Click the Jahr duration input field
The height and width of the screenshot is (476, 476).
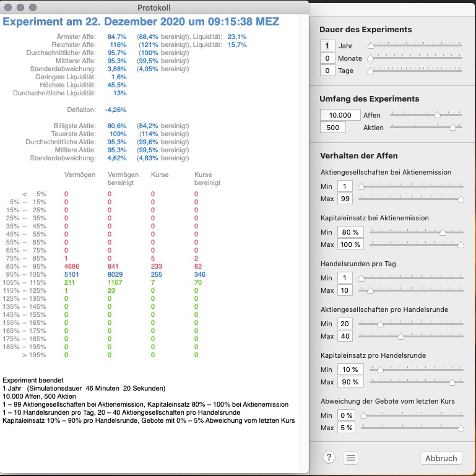pyautogui.click(x=327, y=46)
